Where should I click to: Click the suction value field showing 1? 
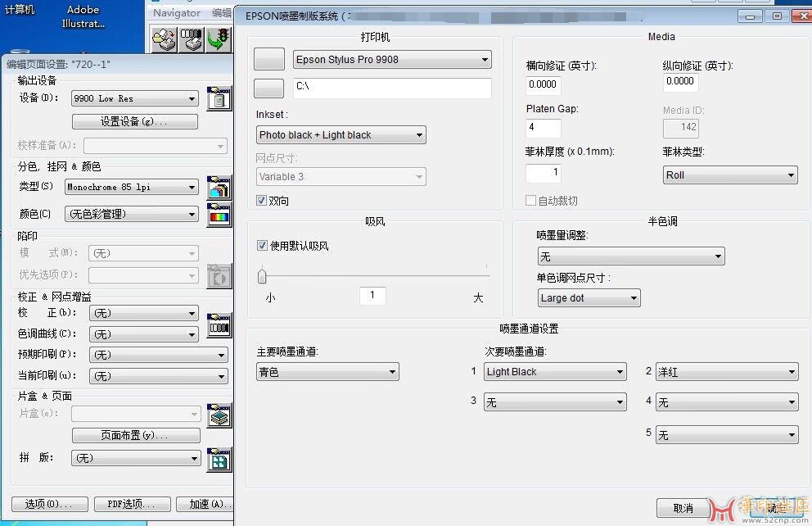[372, 296]
